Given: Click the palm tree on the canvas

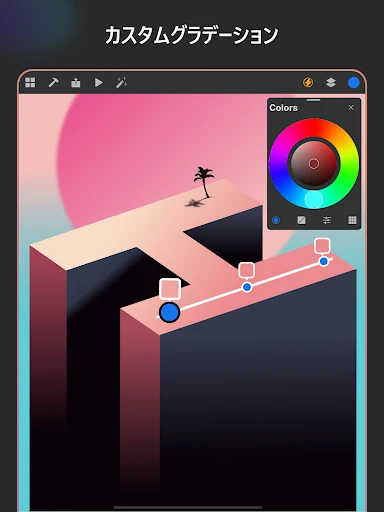Looking at the screenshot, I should coord(204,182).
